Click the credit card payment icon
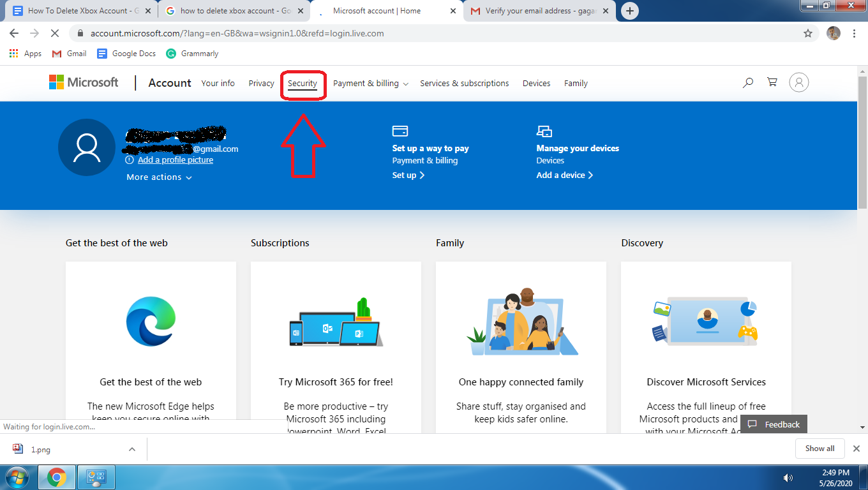Image resolution: width=868 pixels, height=490 pixels. coord(400,131)
